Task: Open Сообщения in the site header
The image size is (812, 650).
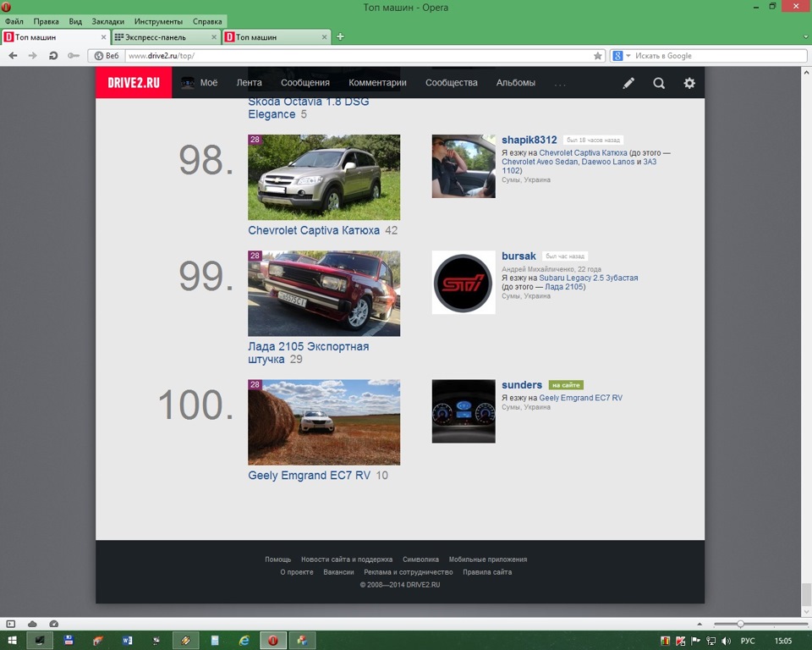Action: pos(305,82)
